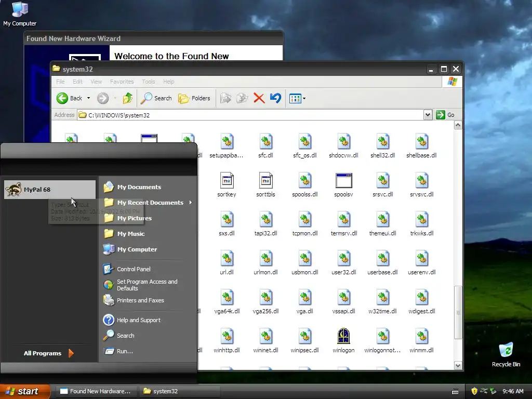Select the sxs.dll file icon
This screenshot has width=532, height=399.
[x=227, y=220]
